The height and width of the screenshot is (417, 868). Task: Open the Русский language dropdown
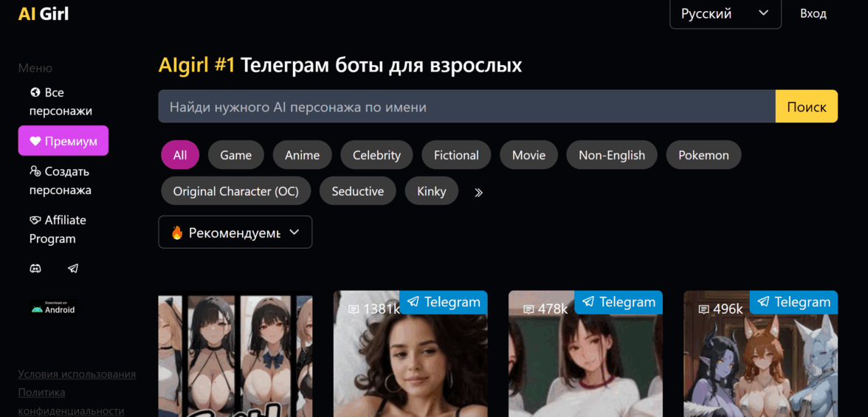725,13
